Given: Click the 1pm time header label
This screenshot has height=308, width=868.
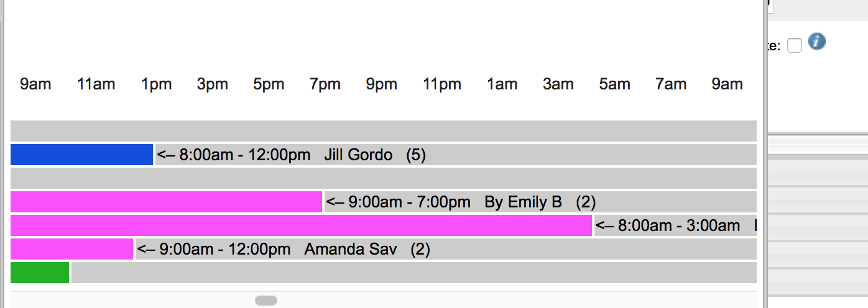Looking at the screenshot, I should pos(156,84).
